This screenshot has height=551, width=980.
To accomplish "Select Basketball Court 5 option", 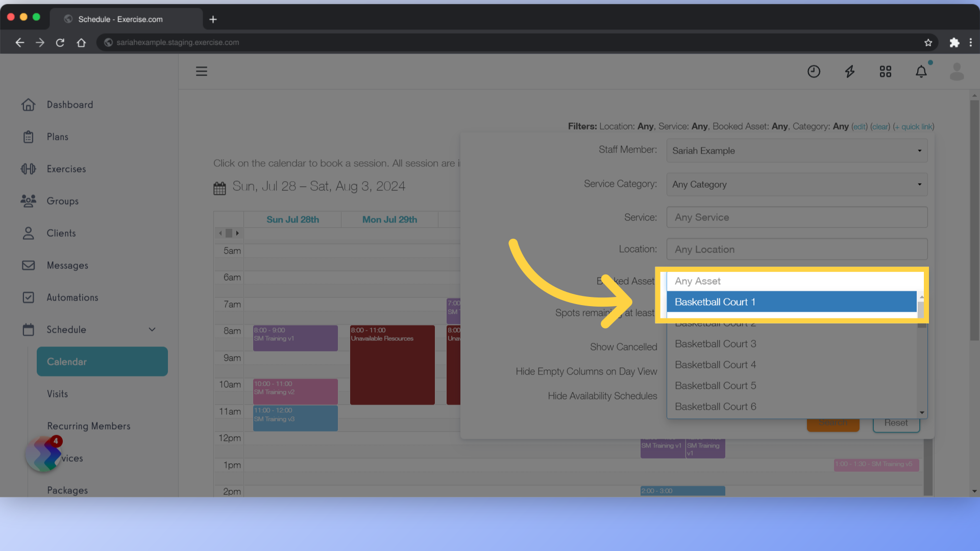I will pos(791,386).
